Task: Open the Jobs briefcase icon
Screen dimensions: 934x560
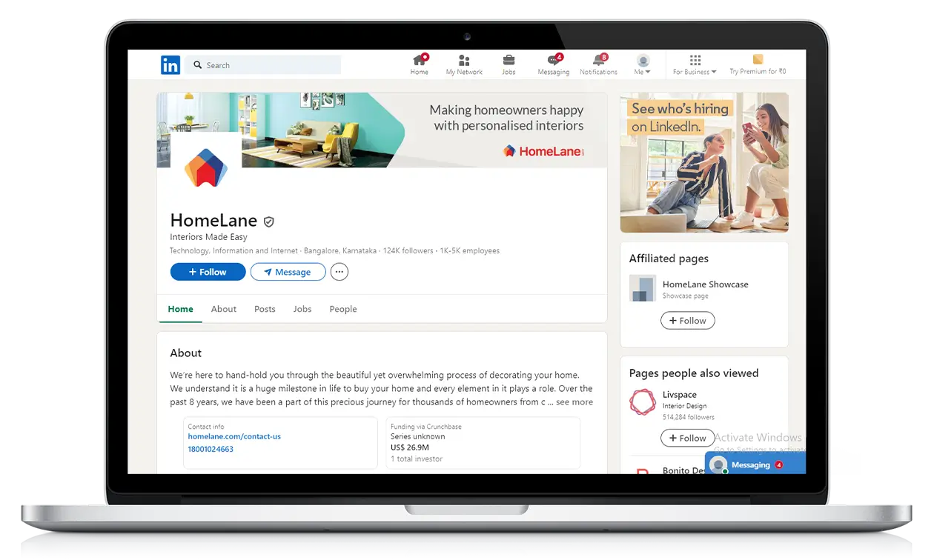Action: (509, 61)
